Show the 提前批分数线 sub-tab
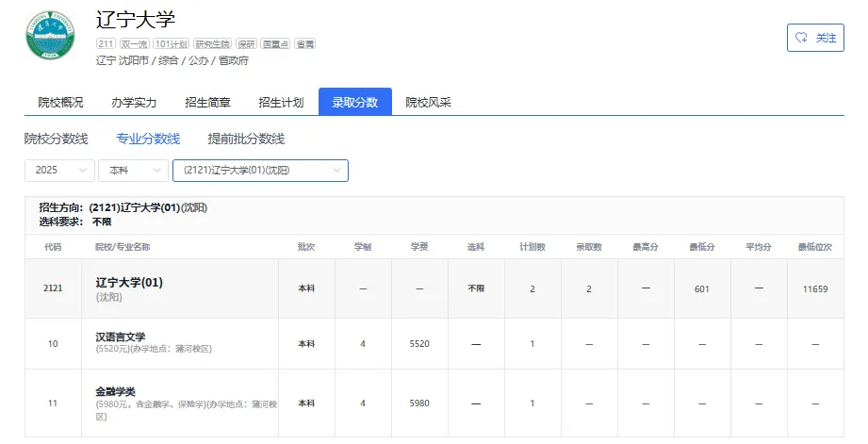 (246, 139)
